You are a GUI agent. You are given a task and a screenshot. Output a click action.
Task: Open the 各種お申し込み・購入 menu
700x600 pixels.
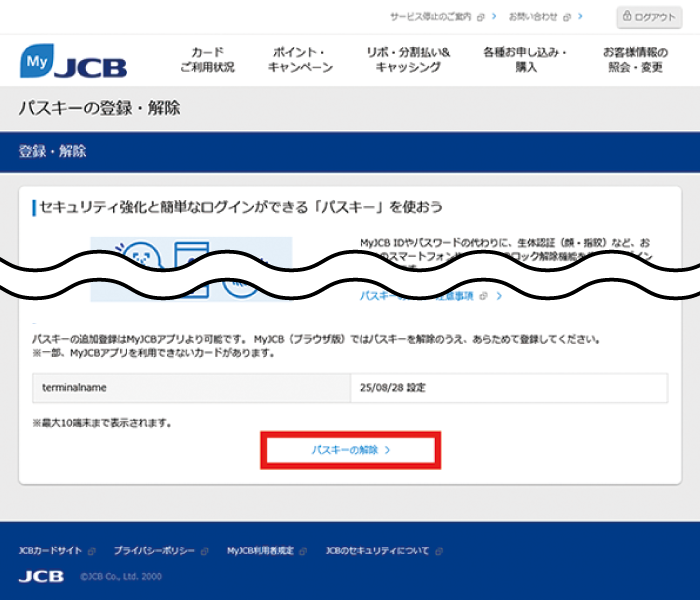pyautogui.click(x=525, y=60)
